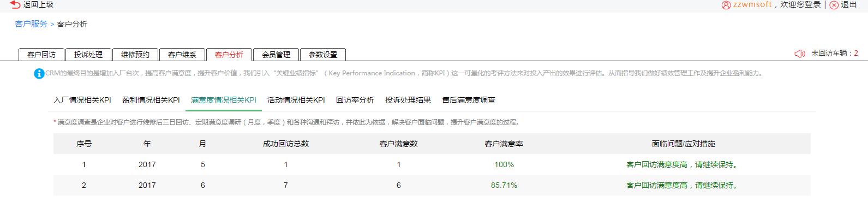Open the 售后满意度调查 sub-tab
The width and height of the screenshot is (868, 207).
(469, 100)
